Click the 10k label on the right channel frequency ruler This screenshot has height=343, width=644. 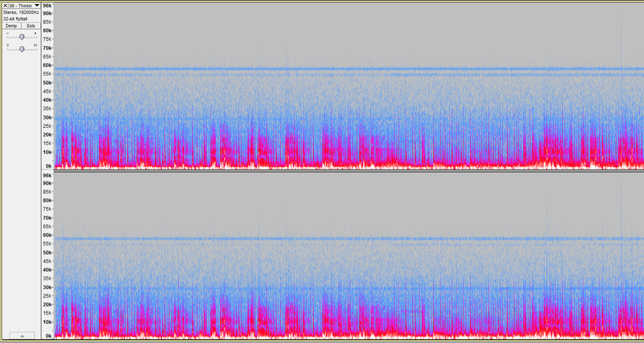coord(48,322)
